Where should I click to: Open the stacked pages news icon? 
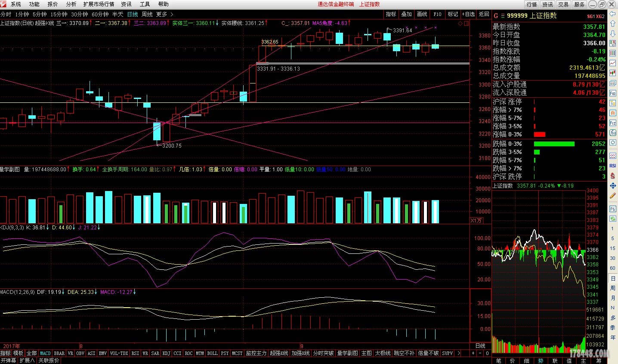[613, 83]
